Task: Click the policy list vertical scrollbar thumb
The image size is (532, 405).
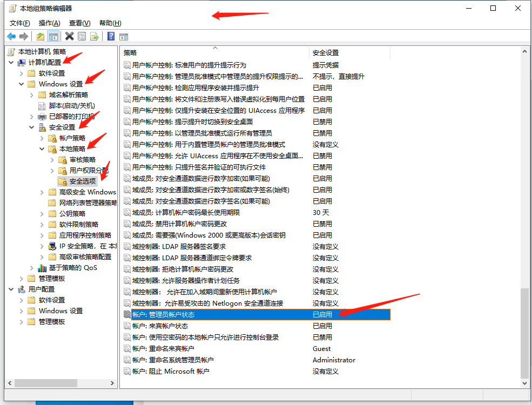Action: coord(525,332)
